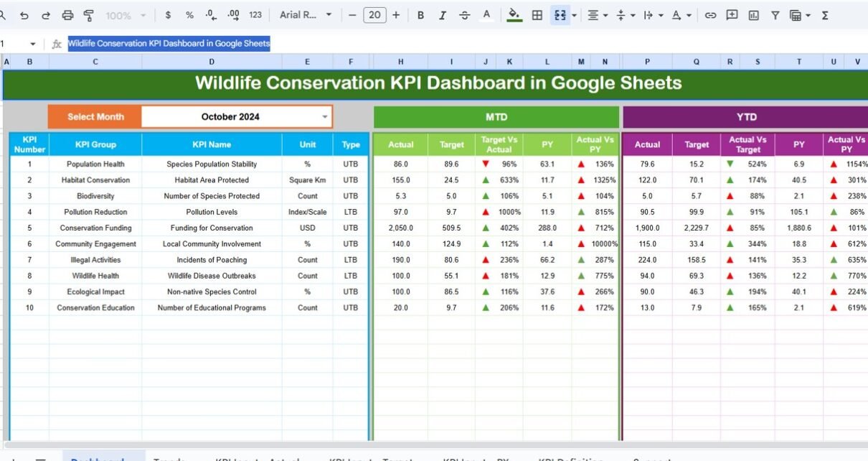Click the Print icon

[x=67, y=15]
